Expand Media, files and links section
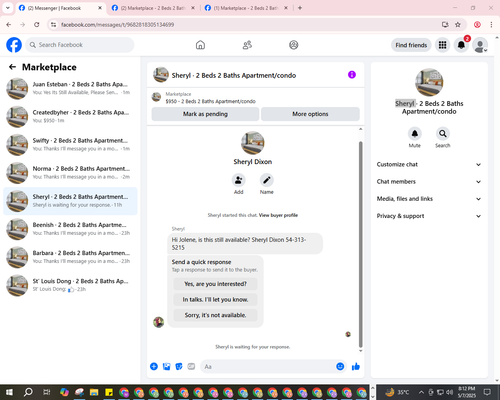Viewport: 500px width, 400px height. tap(429, 199)
